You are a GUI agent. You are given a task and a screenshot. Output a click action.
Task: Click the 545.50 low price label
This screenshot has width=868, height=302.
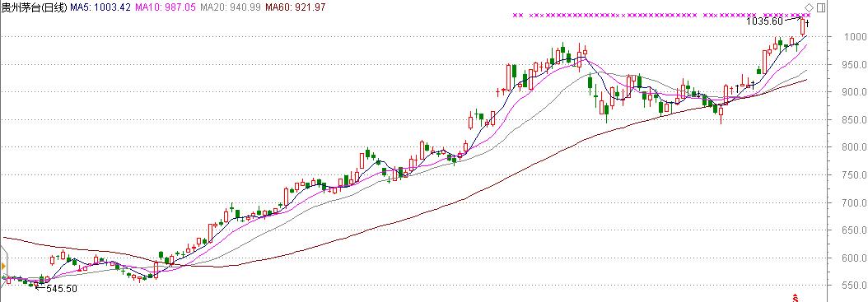[61, 289]
